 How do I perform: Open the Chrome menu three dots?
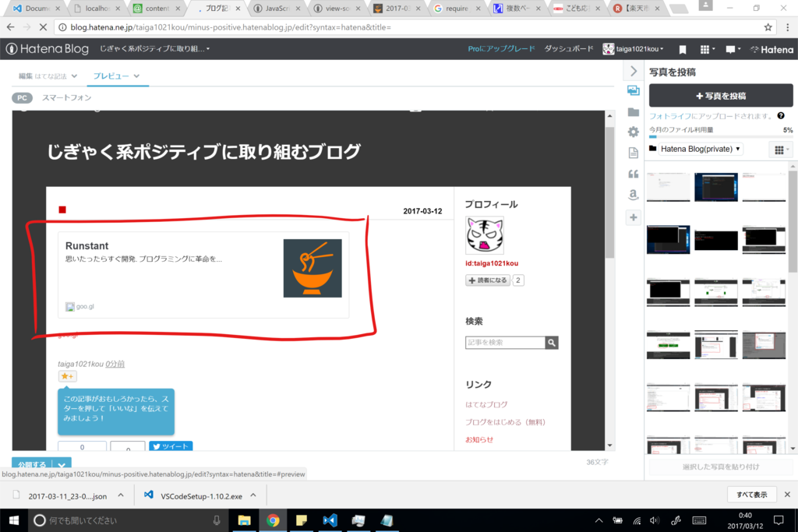[x=787, y=27]
